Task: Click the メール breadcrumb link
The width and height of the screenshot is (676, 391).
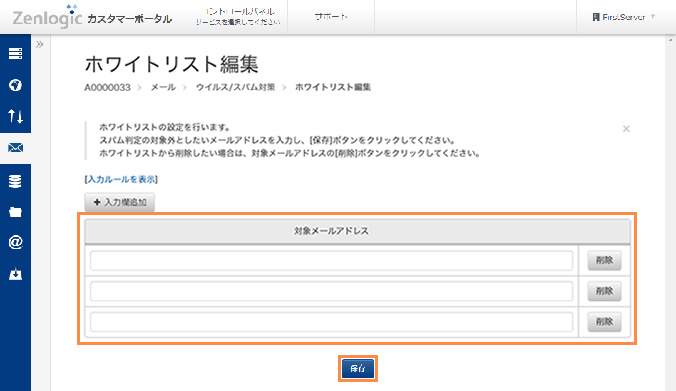Action: tap(163, 88)
